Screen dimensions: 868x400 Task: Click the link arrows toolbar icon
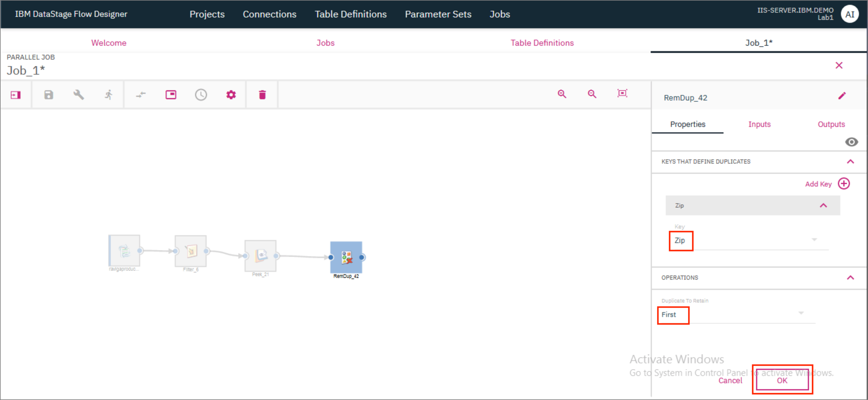point(141,95)
